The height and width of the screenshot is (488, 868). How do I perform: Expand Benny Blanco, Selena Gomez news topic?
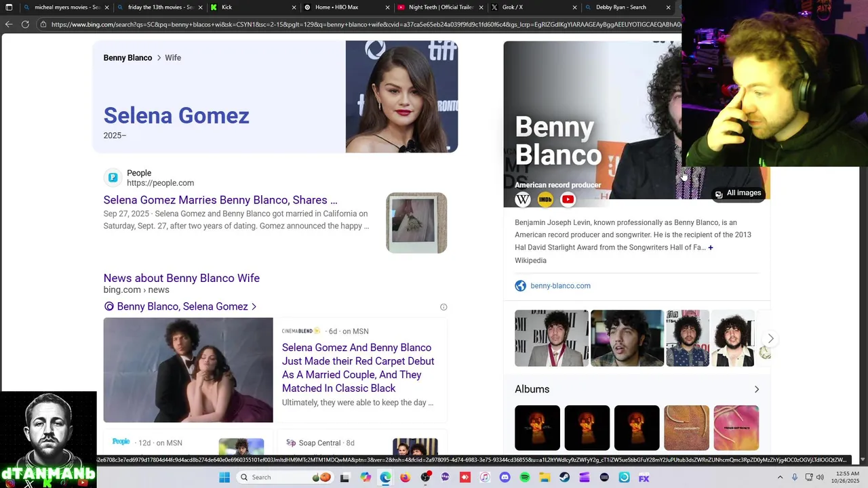[x=180, y=306]
